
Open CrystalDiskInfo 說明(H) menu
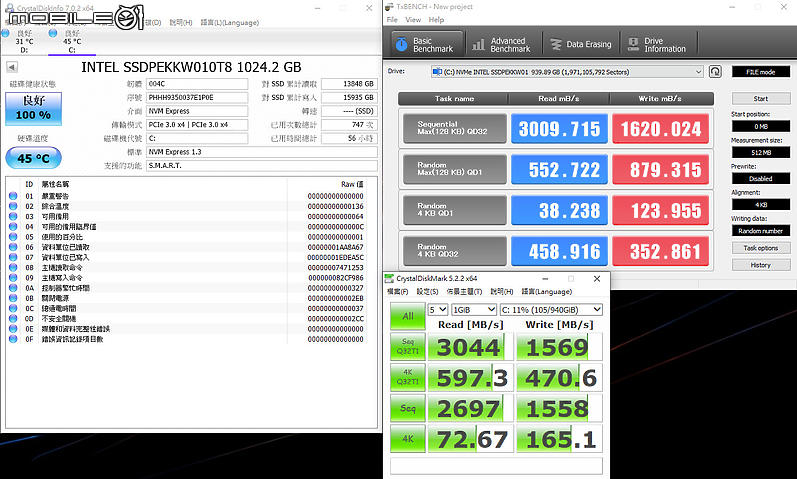pyautogui.click(x=181, y=23)
